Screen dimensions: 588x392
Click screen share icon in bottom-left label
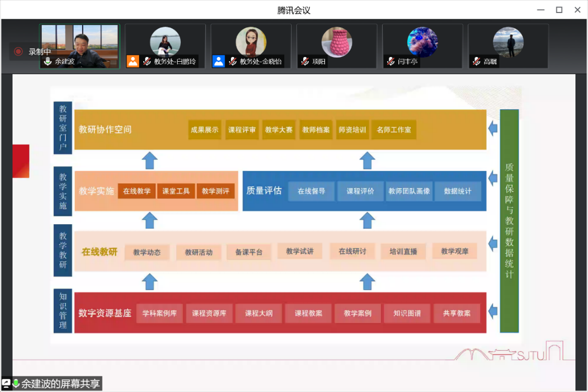[x=6, y=384]
